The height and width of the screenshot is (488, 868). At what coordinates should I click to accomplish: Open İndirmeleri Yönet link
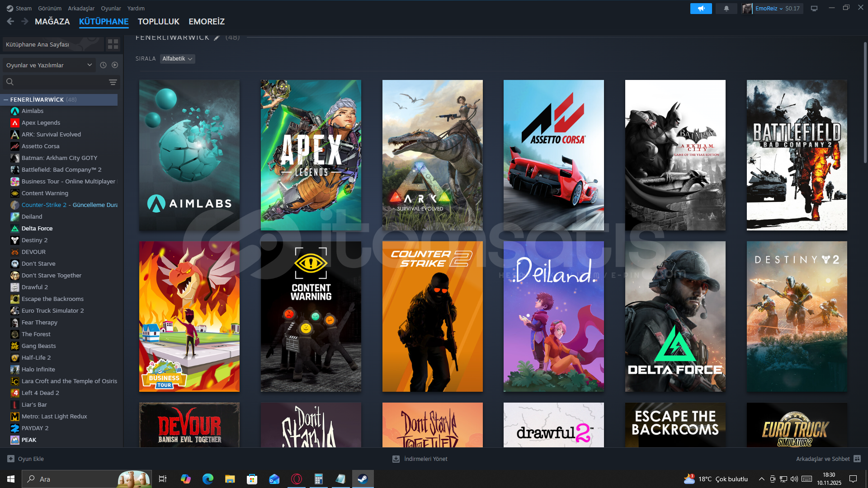(420, 459)
